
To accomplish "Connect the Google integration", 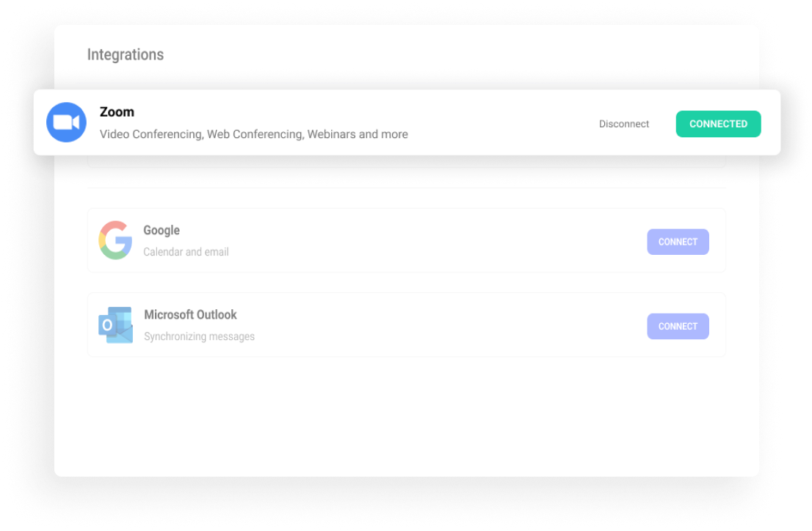I will pyautogui.click(x=678, y=242).
